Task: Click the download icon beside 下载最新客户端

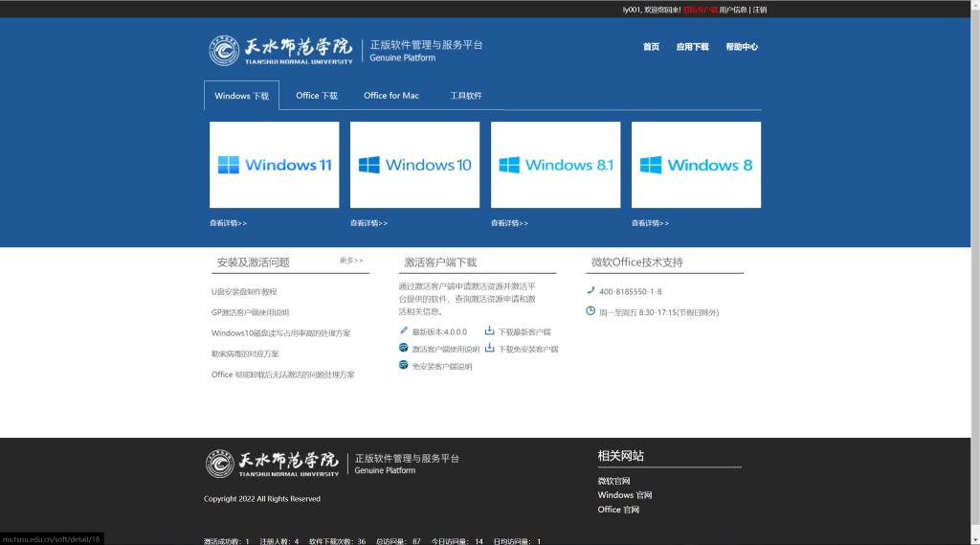Action: tap(489, 330)
